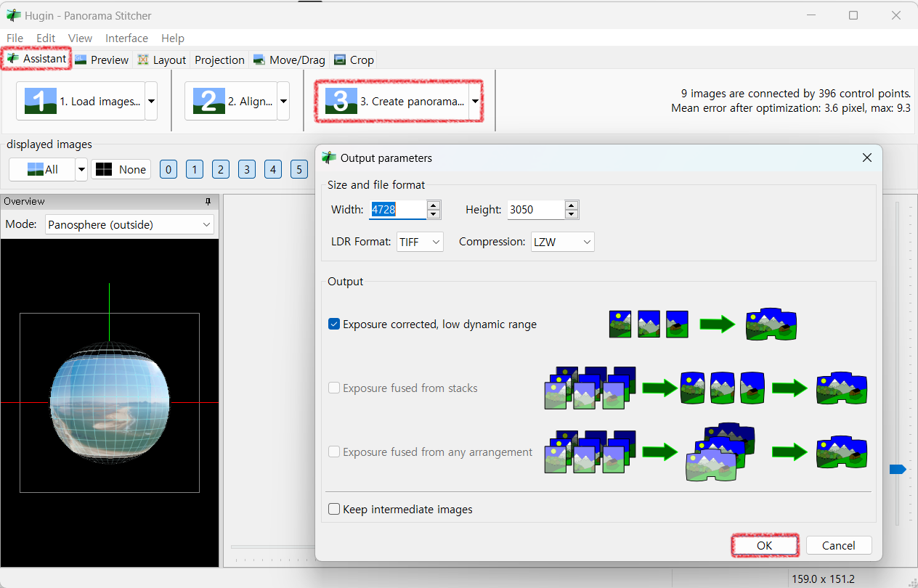
Task: Toggle image 4 display button
Action: 273,169
